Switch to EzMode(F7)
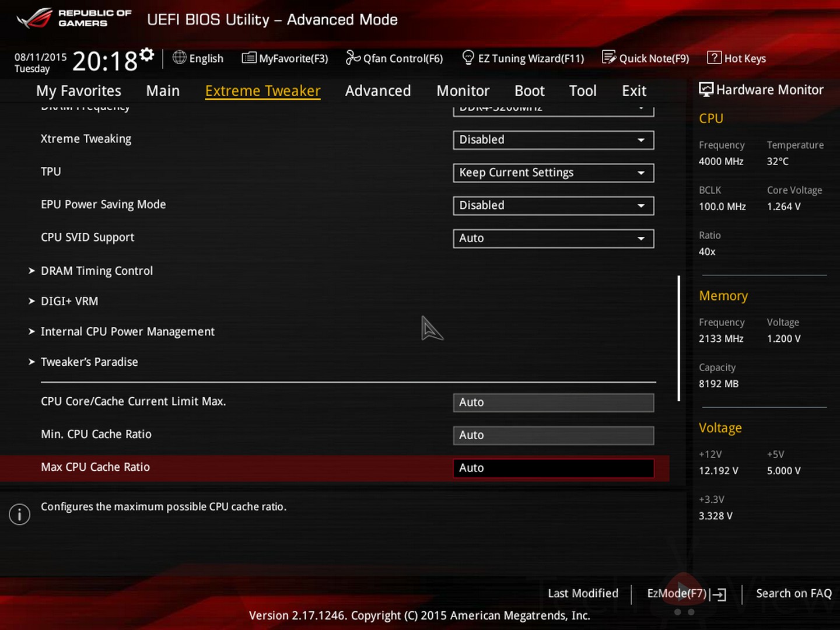 point(677,593)
